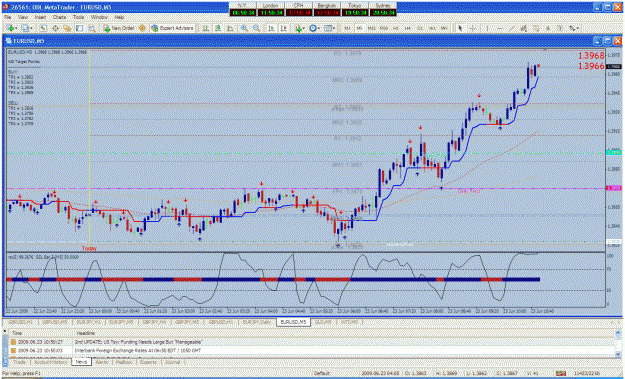
Task: Open the View menu
Action: click(x=23, y=18)
